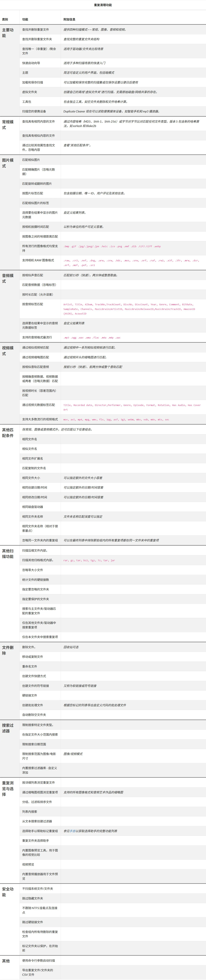206x980 pixels.
Task: Click the "支持大多数流行的视频格式" feature cell
Action: (40, 419)
